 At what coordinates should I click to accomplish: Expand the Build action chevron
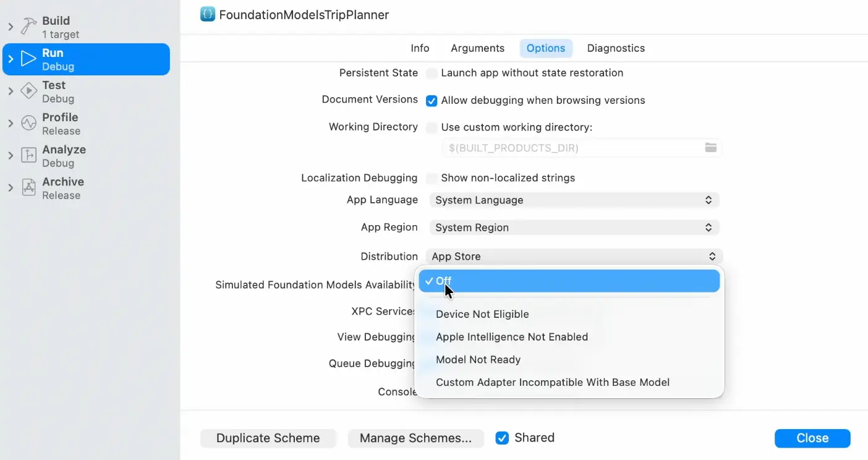[x=11, y=27]
